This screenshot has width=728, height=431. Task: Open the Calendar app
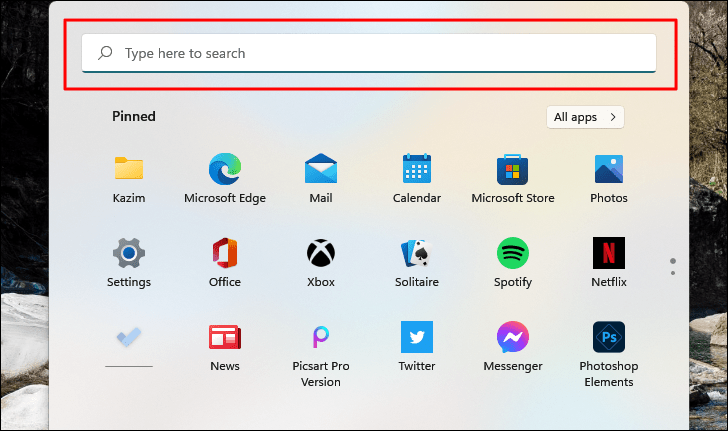pos(416,178)
